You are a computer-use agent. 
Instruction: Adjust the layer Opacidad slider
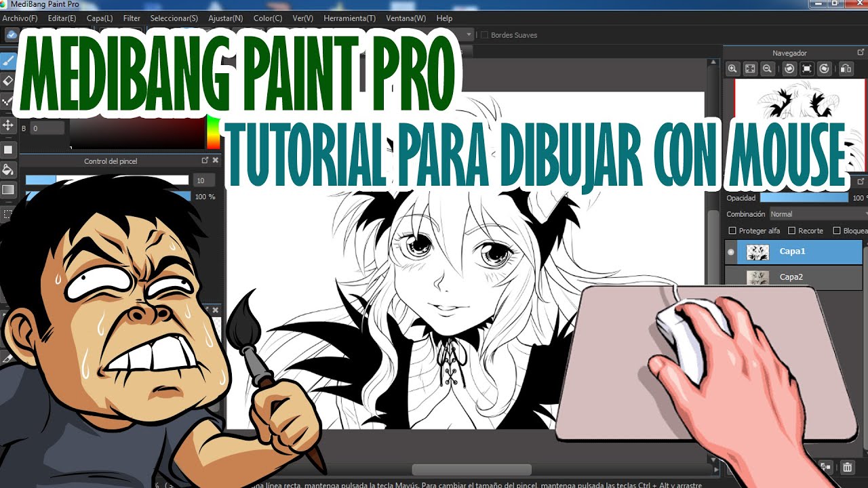coord(804,198)
